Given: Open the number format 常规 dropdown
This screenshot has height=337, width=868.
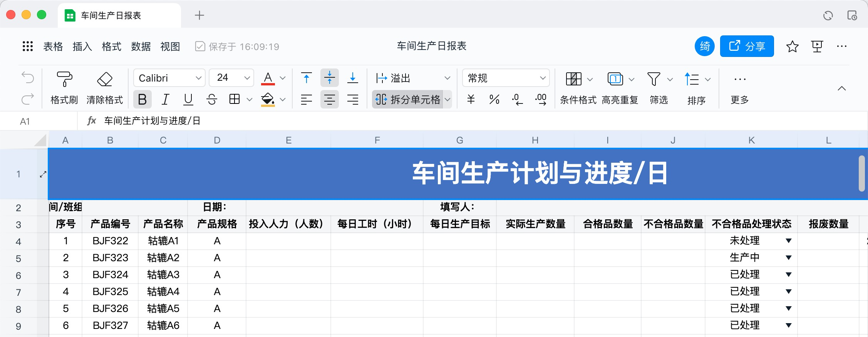Looking at the screenshot, I should [506, 78].
